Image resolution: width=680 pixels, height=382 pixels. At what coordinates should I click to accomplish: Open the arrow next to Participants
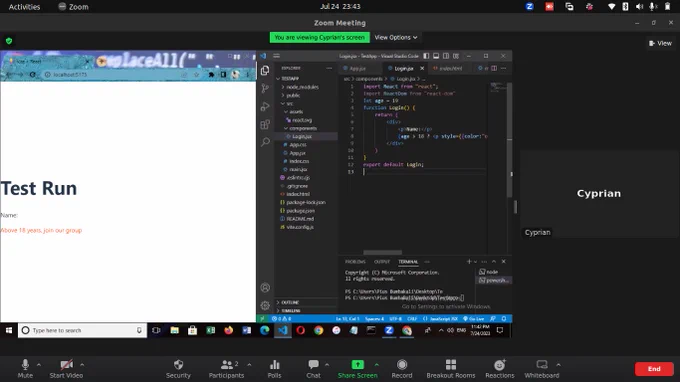249,365
